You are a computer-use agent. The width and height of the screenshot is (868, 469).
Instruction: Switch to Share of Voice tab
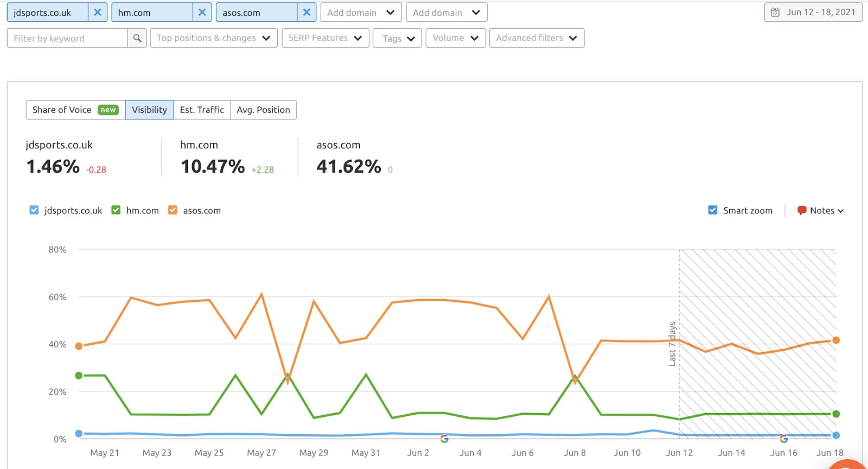pyautogui.click(x=75, y=110)
